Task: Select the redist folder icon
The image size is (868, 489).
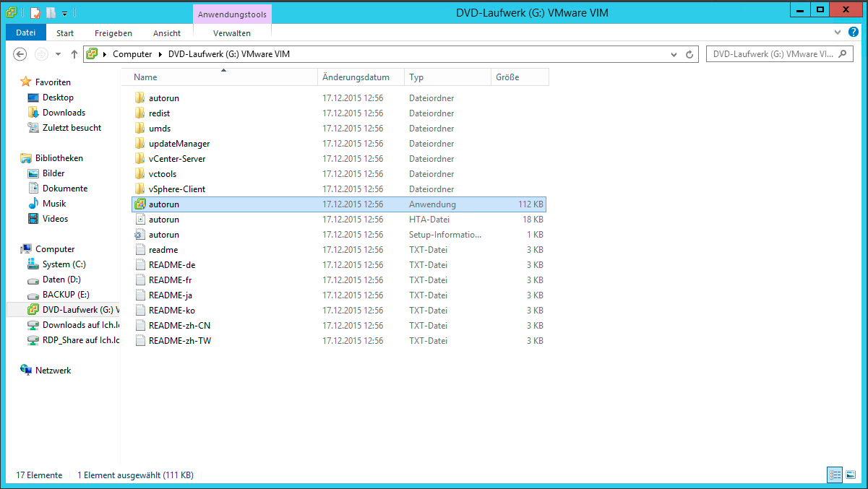Action: (140, 113)
